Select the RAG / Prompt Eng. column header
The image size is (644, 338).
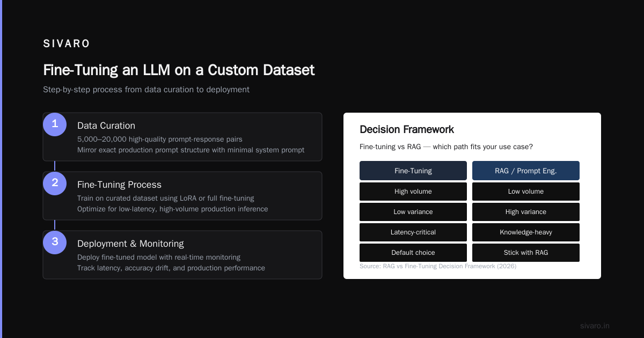pos(526,171)
